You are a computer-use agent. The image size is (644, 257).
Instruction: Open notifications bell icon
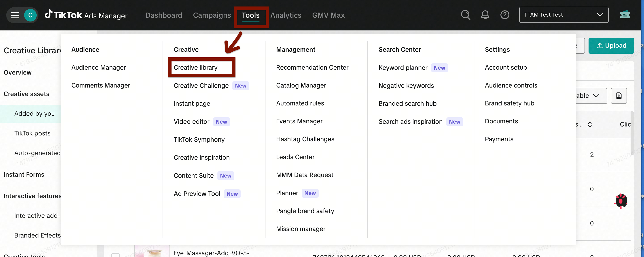485,15
